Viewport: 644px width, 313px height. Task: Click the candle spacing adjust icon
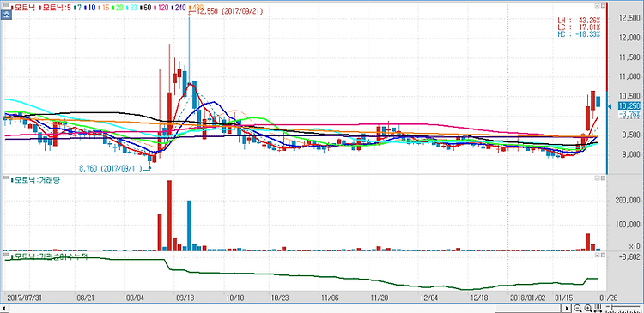[597, 308]
